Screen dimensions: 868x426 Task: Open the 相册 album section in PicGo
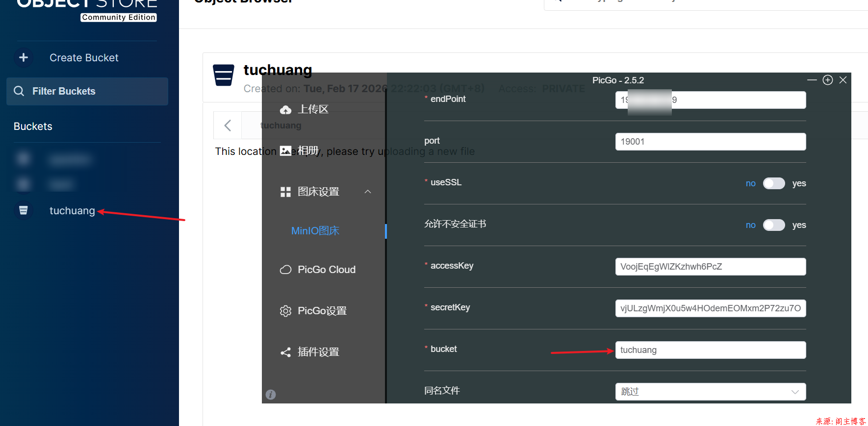coord(308,150)
